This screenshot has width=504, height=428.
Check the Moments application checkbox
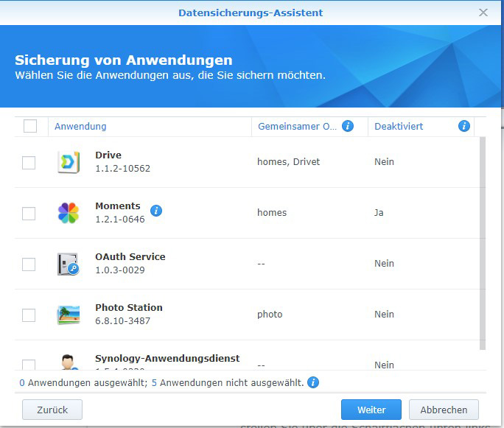29,214
